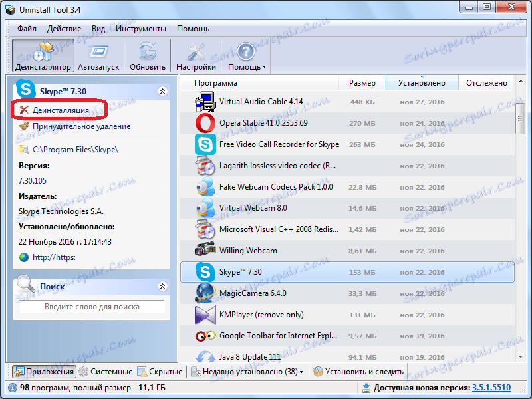Switch to the Системные tab
This screenshot has height=399, width=532.
(x=106, y=372)
